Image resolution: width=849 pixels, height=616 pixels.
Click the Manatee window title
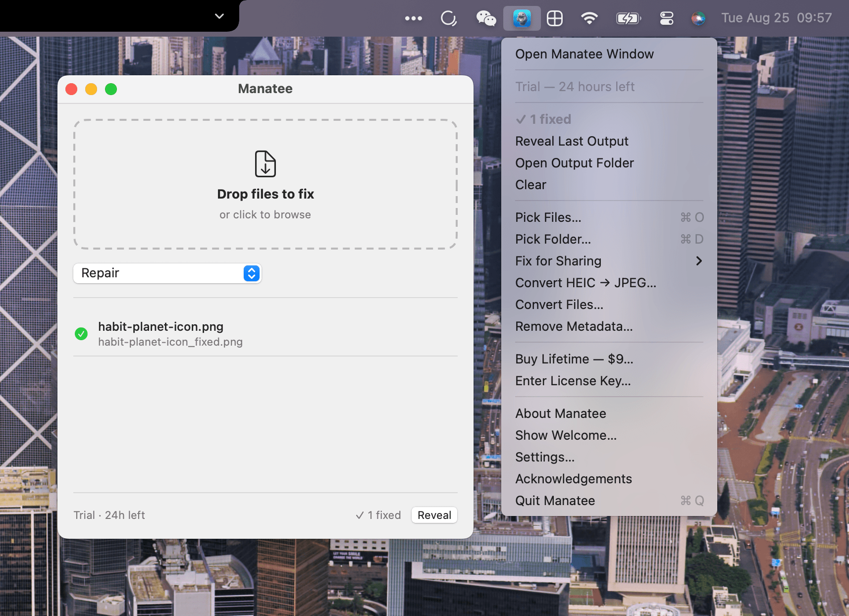tap(265, 89)
